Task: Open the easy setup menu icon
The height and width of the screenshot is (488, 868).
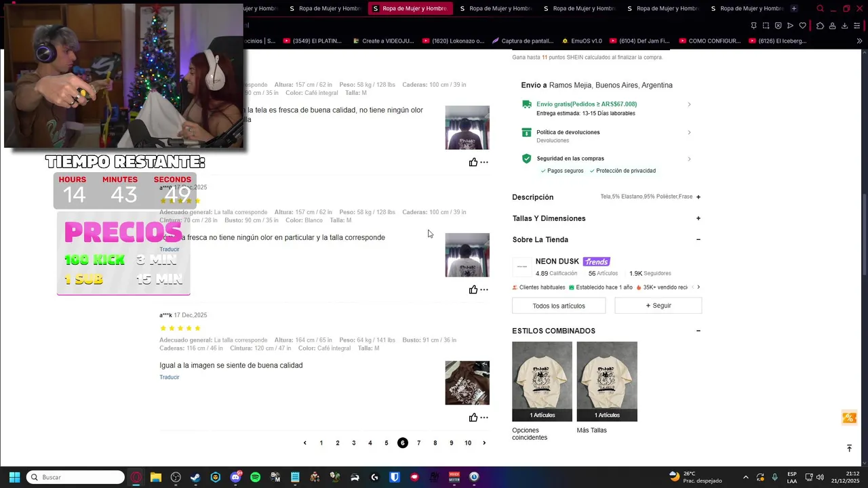Action: click(858, 26)
